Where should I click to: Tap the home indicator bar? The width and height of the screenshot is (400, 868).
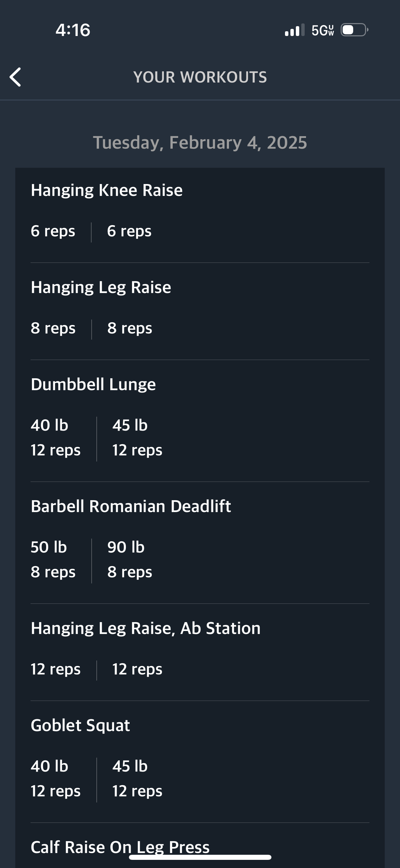tap(200, 857)
